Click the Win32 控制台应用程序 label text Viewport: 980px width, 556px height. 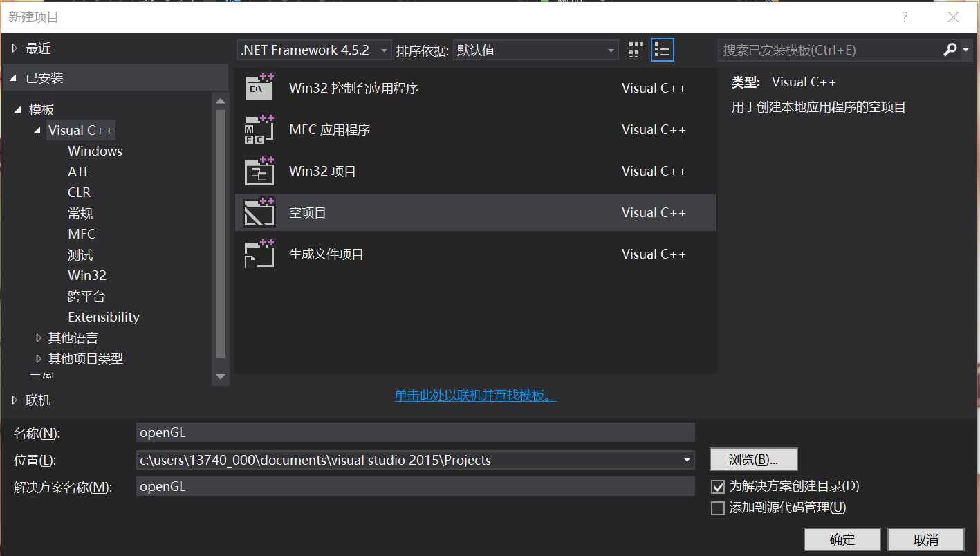coord(353,88)
